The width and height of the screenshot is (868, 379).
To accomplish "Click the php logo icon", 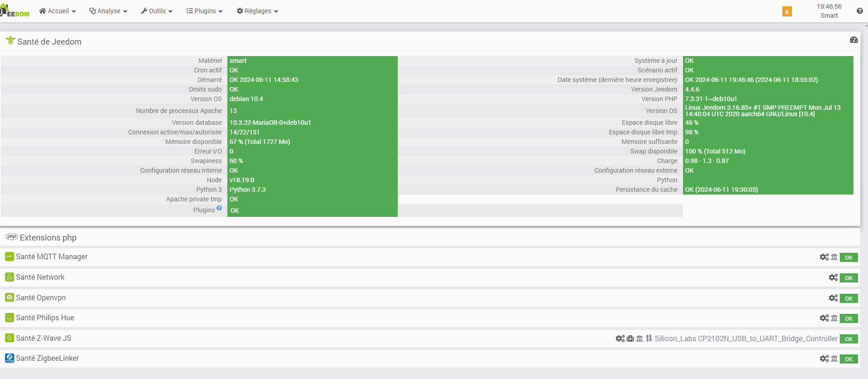I will (x=11, y=237).
